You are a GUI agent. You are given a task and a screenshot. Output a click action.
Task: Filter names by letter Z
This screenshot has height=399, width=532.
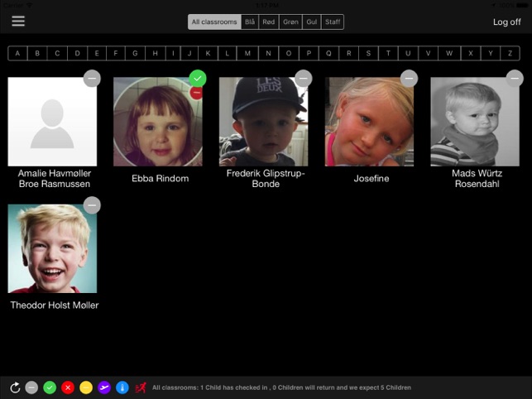[x=510, y=53]
